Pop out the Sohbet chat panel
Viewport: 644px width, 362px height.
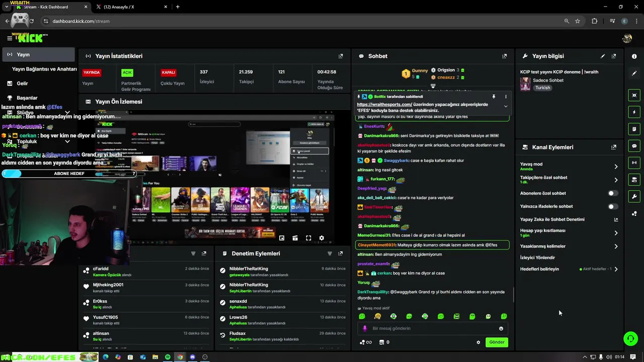pyautogui.click(x=505, y=56)
